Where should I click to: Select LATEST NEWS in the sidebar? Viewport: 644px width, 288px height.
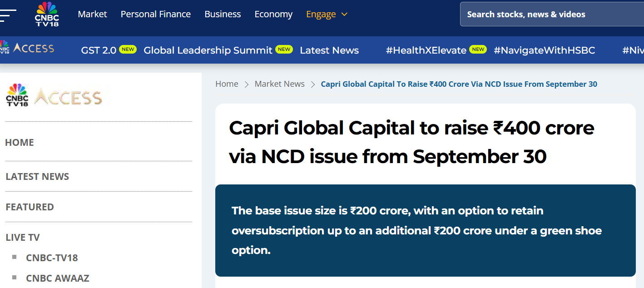(37, 176)
